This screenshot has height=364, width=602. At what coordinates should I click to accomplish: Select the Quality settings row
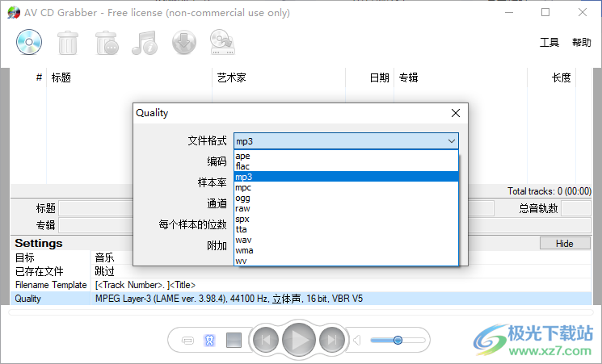click(301, 299)
